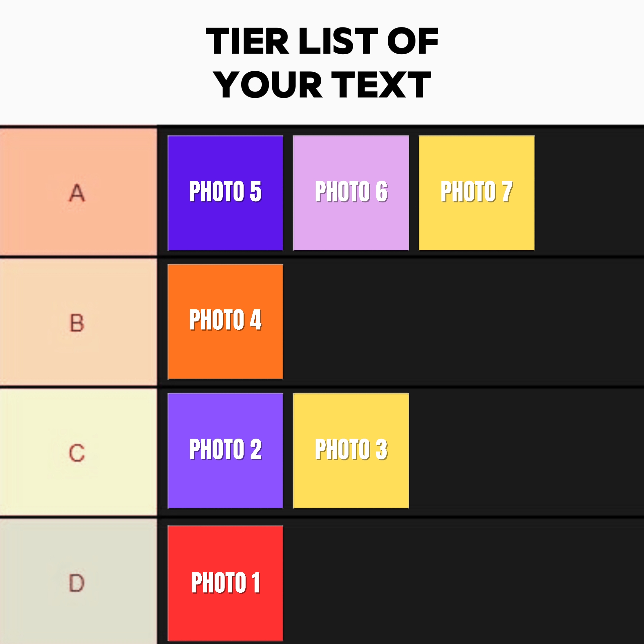Click empty space right of Photo 1
The width and height of the screenshot is (644, 644).
click(x=462, y=583)
